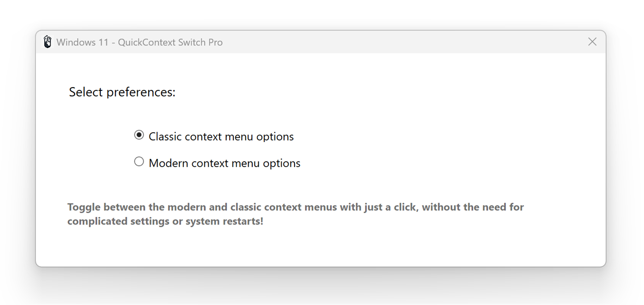Click "Windows 11" in the window title
644x305 pixels.
[x=82, y=42]
